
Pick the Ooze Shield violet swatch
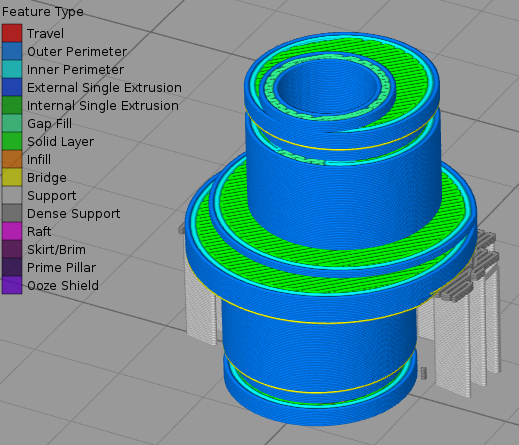tap(12, 285)
